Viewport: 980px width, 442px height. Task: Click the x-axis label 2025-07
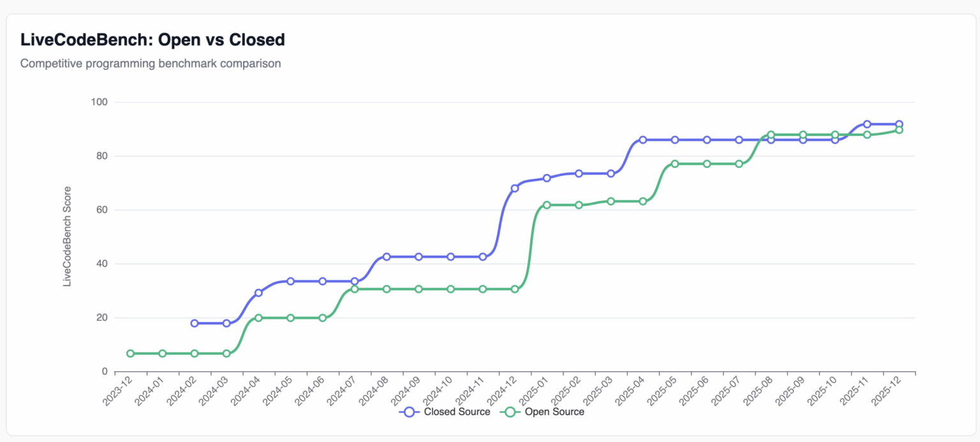[x=725, y=392]
